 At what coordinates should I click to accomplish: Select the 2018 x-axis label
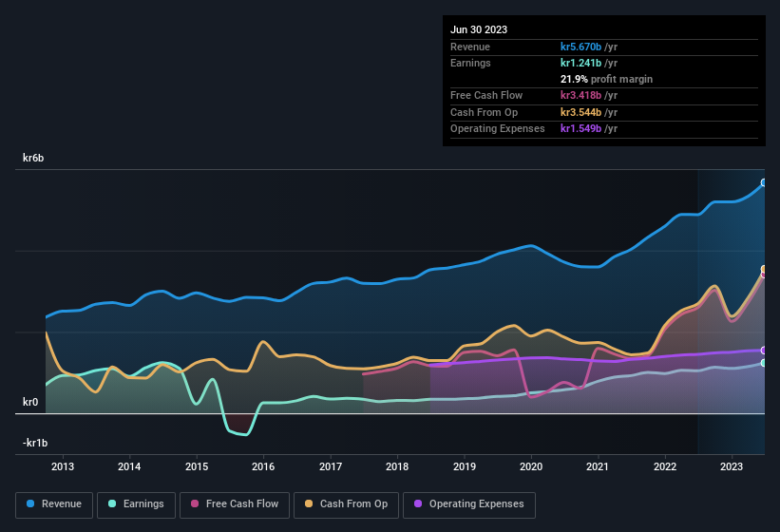(397, 466)
